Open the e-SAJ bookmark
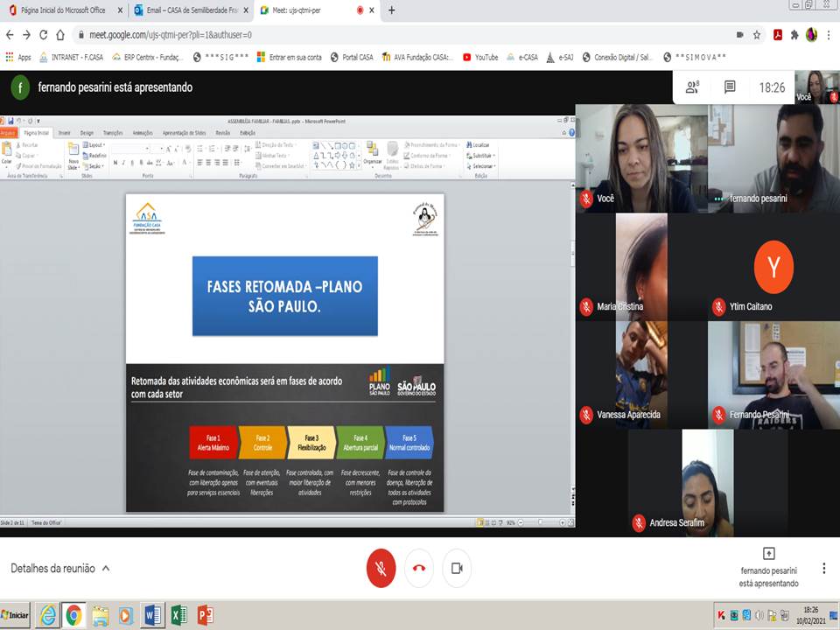The image size is (840, 630). coord(560,57)
